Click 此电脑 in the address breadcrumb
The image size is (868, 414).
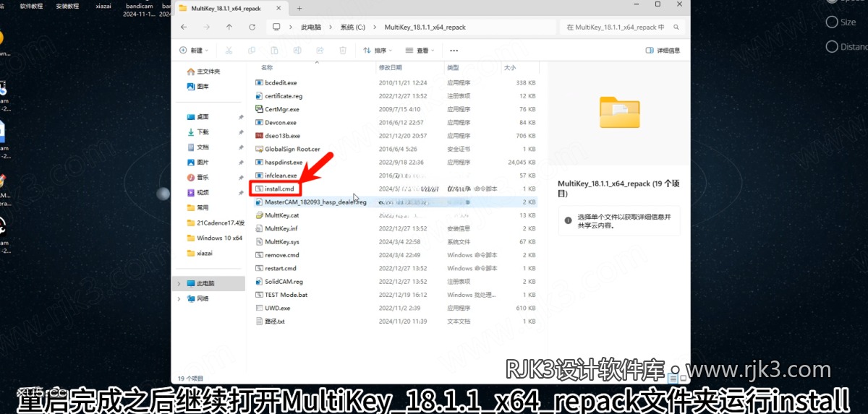pos(312,27)
